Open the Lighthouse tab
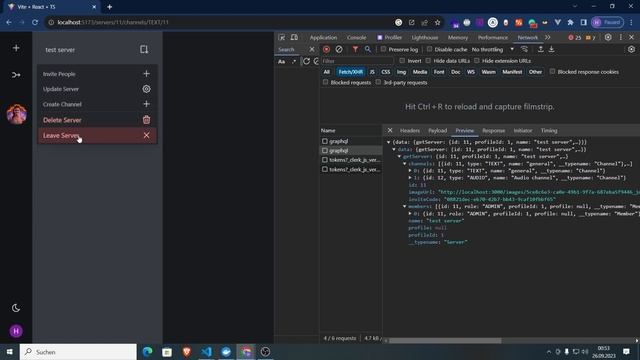 (x=424, y=38)
